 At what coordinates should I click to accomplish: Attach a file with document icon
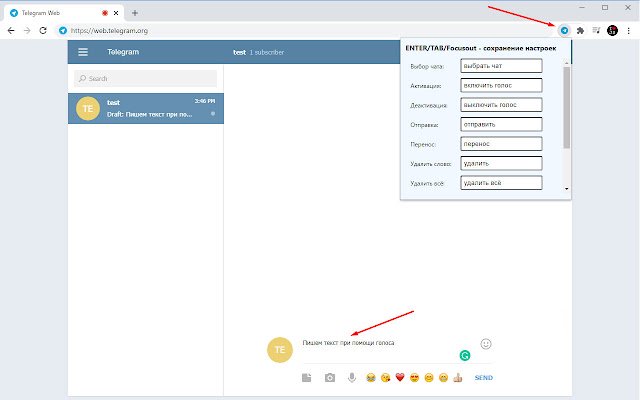(x=307, y=378)
